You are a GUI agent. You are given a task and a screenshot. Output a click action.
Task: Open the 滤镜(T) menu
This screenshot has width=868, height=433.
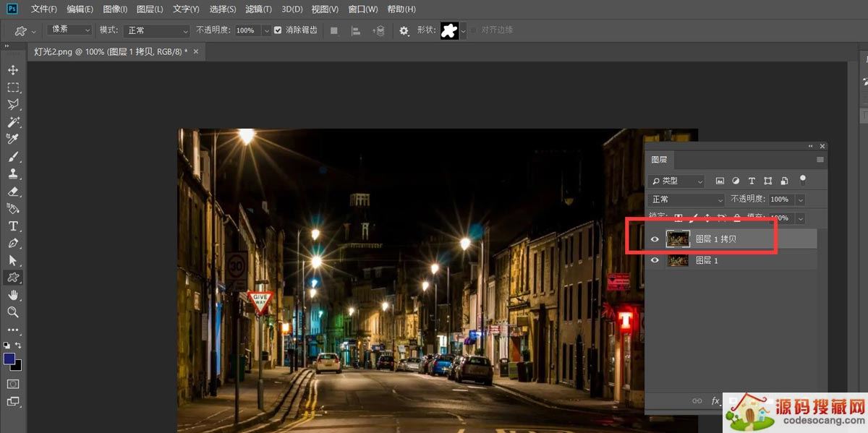258,9
